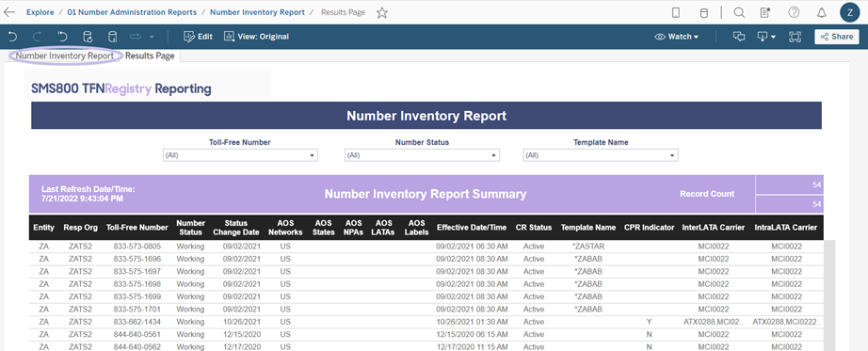Click the Toll-Free Number column header
Screen dimensions: 868x351
point(137,228)
